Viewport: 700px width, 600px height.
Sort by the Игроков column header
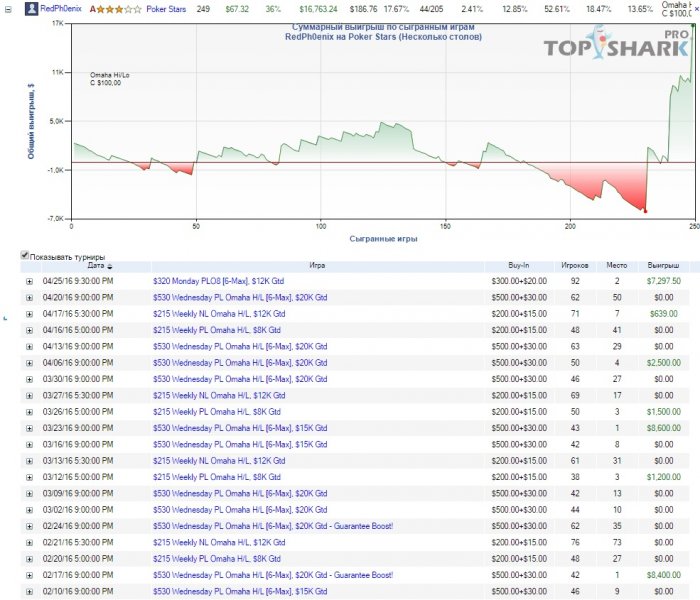pos(575,266)
